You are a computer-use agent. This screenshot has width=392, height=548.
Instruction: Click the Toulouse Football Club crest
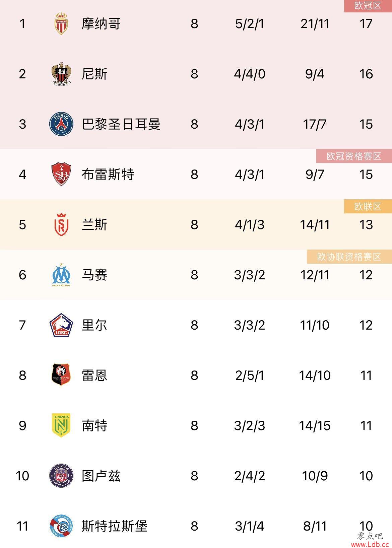pos(61,476)
